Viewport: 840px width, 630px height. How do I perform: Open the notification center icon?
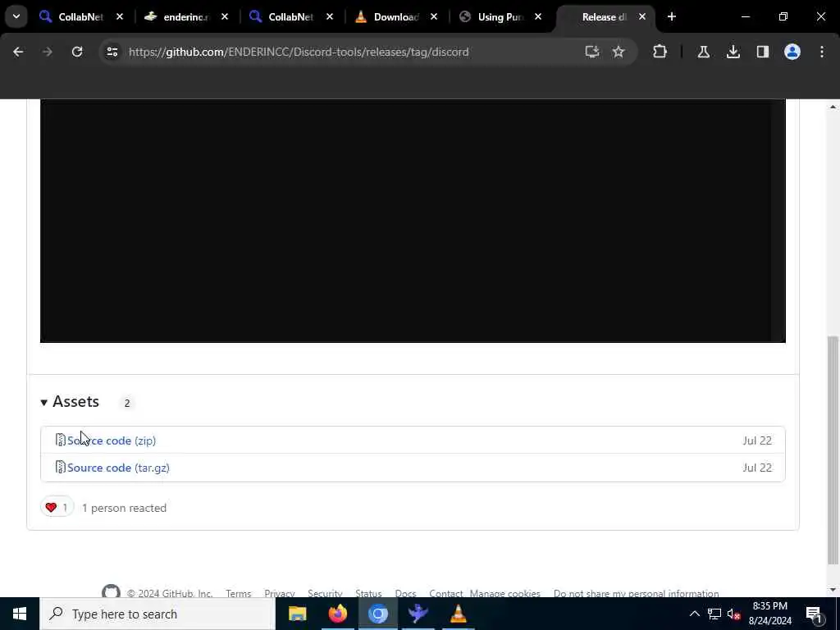tap(815, 614)
